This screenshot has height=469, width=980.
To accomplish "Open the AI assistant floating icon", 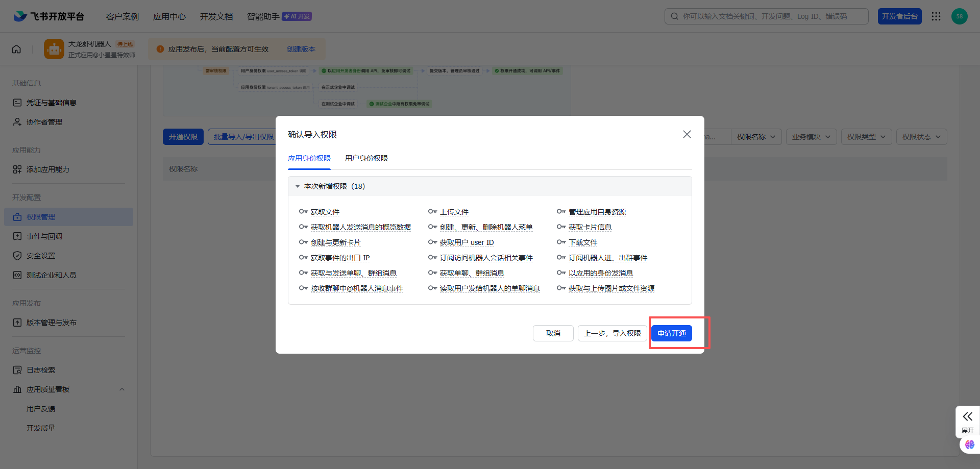I will 969,445.
